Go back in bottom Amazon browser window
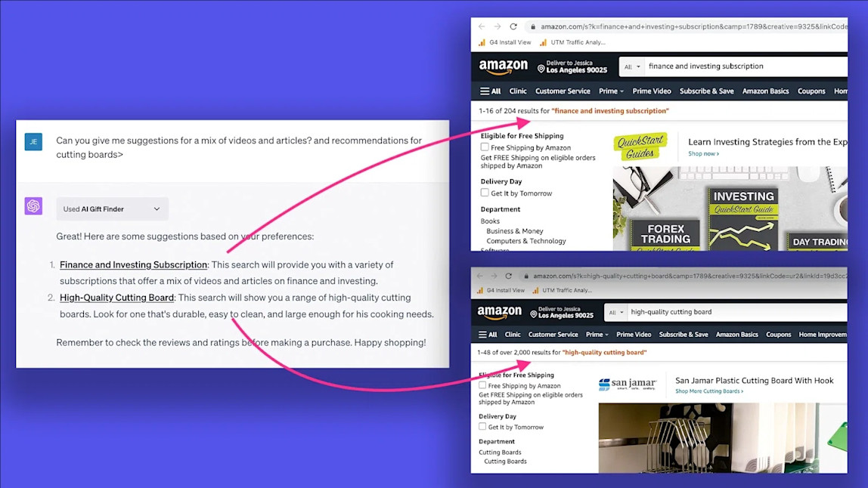Viewport: 868px width, 488px height. click(x=480, y=276)
